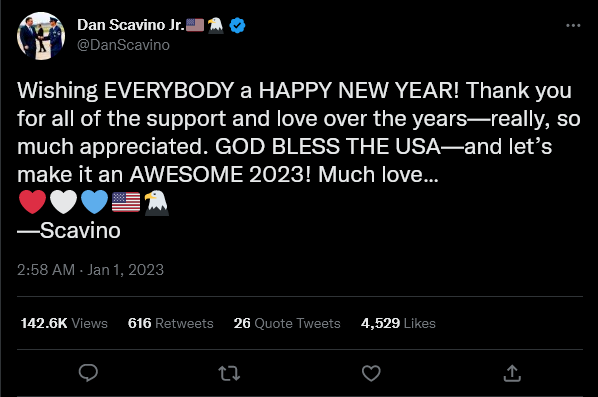Click the white heart emoji in tweet
The width and height of the screenshot is (598, 397).
pos(63,202)
